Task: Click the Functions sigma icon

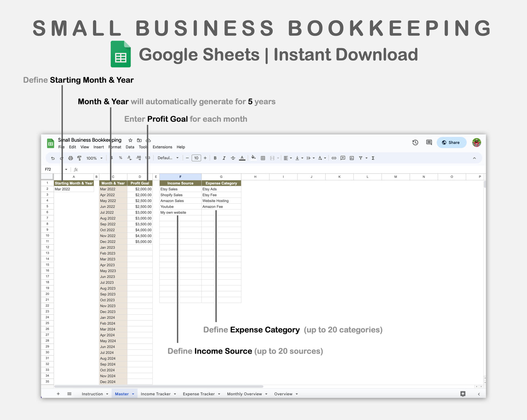Action: coord(373,158)
